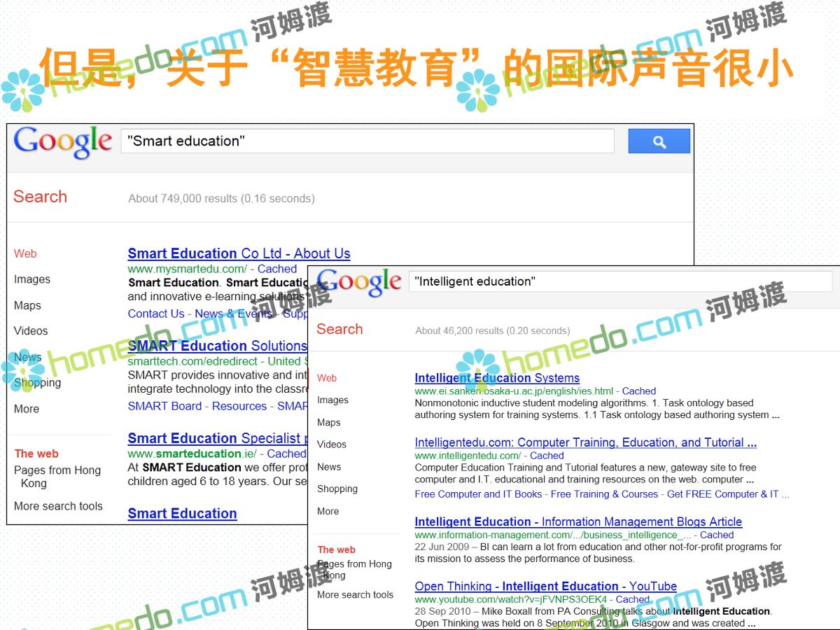Open Cached link next to www.mysmartedu.com

coord(277,269)
